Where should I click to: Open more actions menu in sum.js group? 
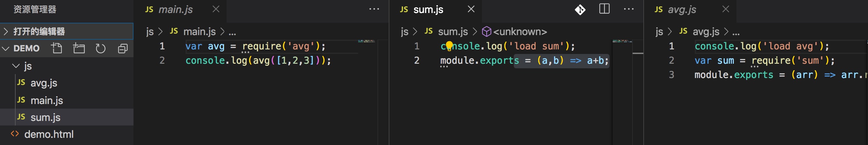click(x=628, y=9)
